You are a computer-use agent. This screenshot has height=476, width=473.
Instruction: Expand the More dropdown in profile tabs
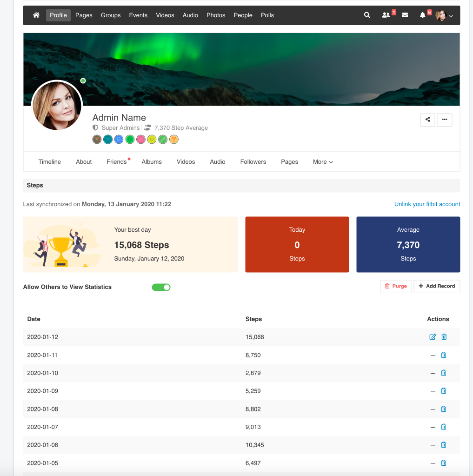(x=323, y=162)
